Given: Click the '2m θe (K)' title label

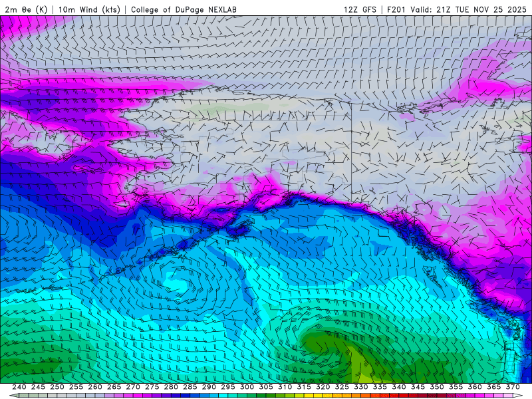Looking at the screenshot, I should click(x=26, y=9).
